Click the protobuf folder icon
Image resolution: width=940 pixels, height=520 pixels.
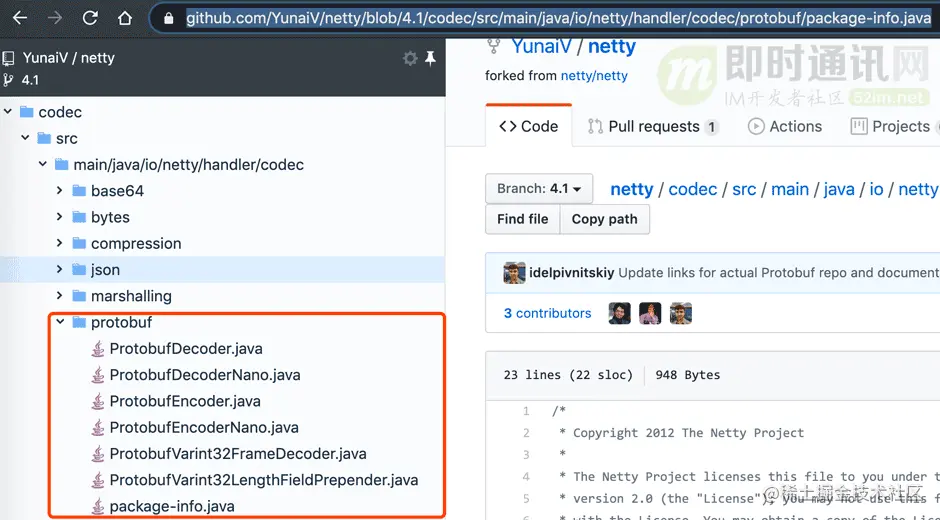pyautogui.click(x=79, y=322)
